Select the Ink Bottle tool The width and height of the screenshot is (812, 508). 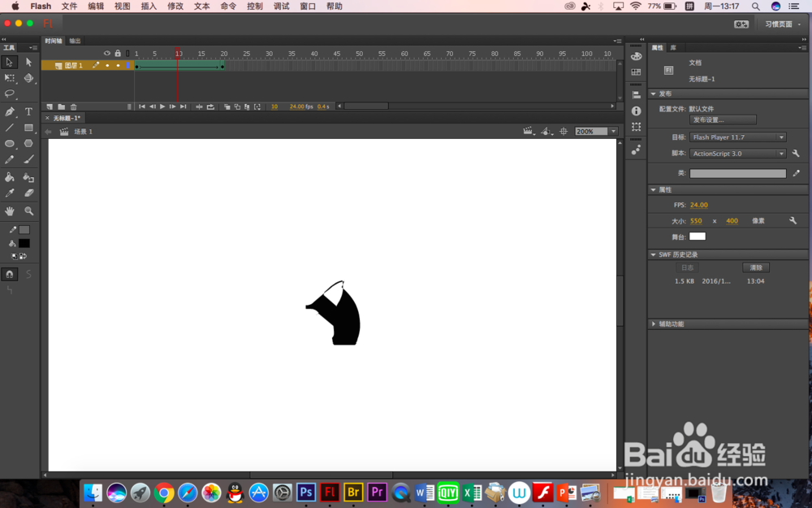tap(29, 177)
